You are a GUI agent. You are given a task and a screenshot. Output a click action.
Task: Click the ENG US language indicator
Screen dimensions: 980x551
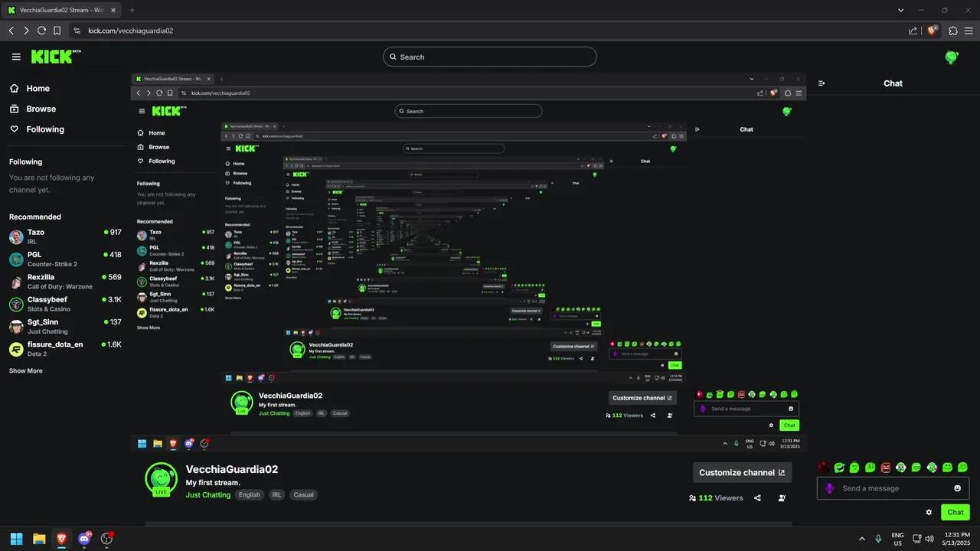click(x=898, y=539)
